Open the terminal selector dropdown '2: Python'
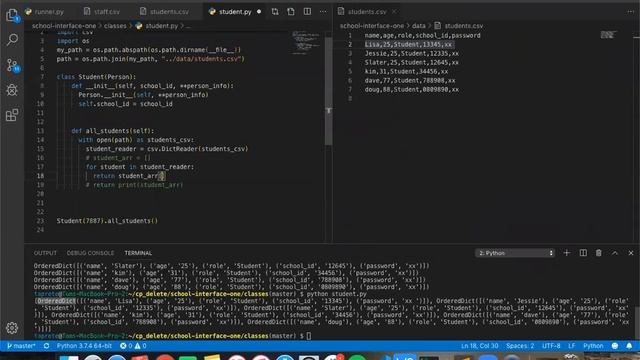The height and width of the screenshot is (360, 640). 515,253
